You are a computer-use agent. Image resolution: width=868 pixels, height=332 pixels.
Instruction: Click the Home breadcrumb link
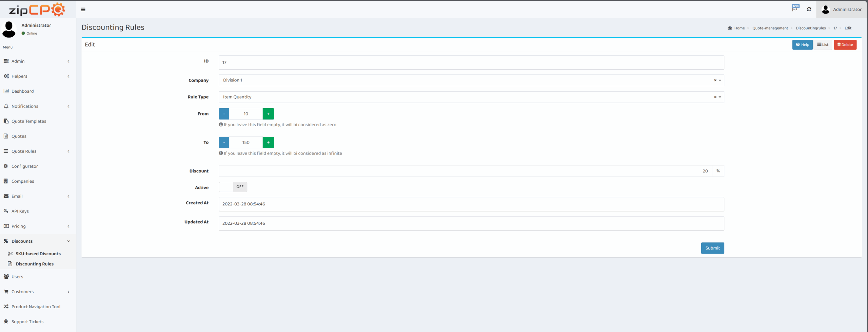tap(739, 28)
